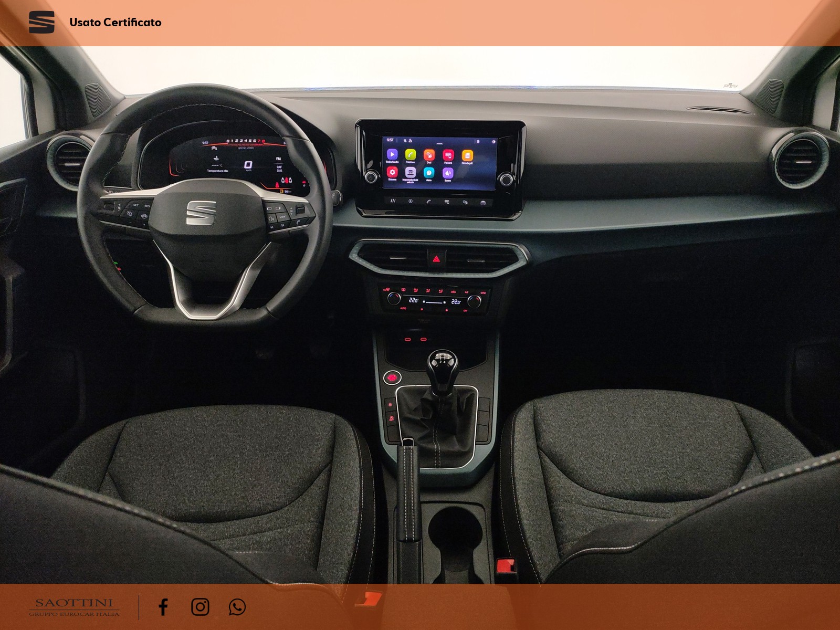Click the Facebook icon in the footer
This screenshot has height=630, width=840.
(163, 607)
